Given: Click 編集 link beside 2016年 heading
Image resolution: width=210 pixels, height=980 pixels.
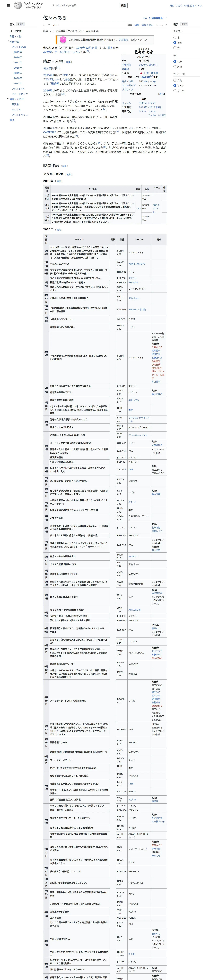Looking at the screenshot, I should [x=59, y=229].
